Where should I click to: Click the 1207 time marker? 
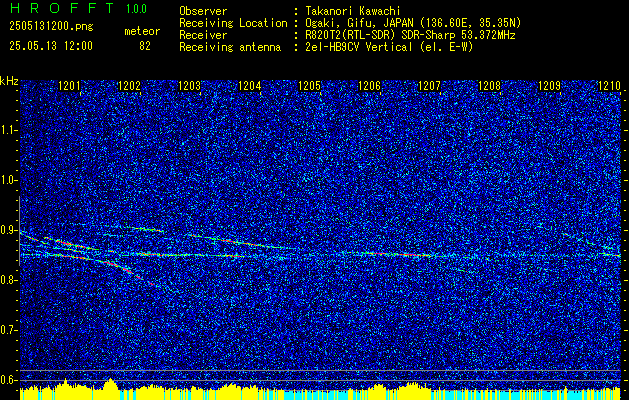coord(430,86)
